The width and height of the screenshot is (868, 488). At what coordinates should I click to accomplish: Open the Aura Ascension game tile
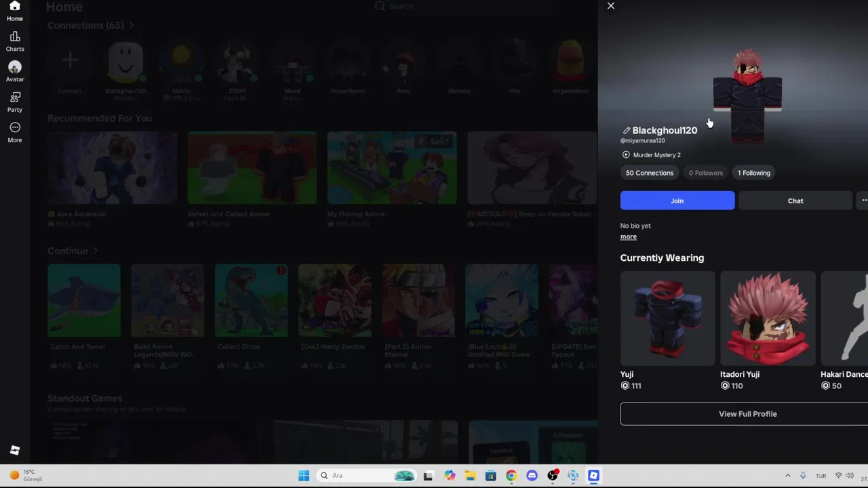coord(113,167)
